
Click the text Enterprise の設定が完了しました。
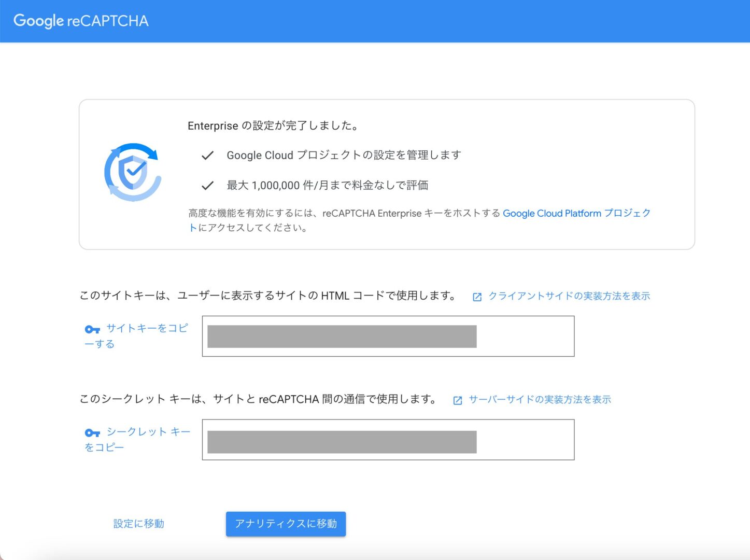pos(273,125)
